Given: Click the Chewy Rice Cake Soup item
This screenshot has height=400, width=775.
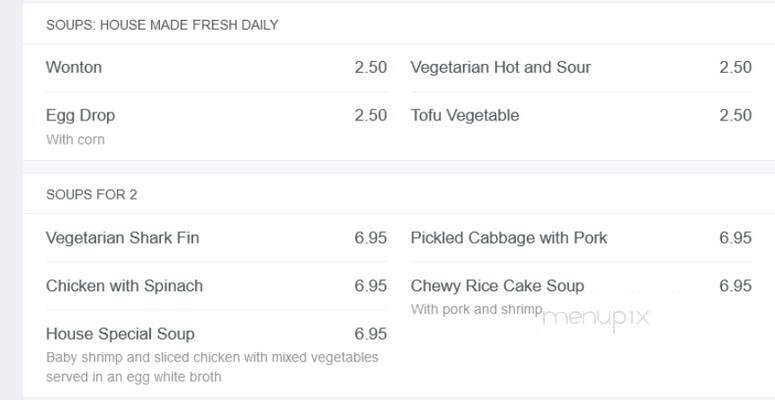Looking at the screenshot, I should 497,286.
